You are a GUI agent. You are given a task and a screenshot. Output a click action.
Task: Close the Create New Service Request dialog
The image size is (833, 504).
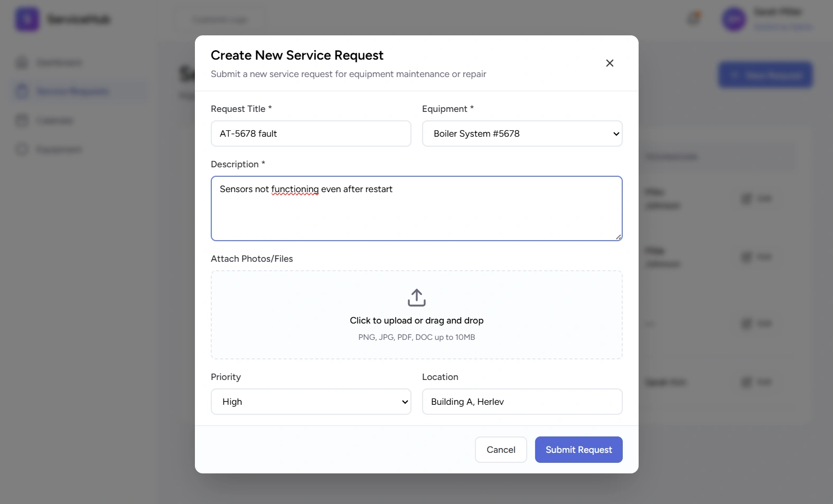[610, 63]
